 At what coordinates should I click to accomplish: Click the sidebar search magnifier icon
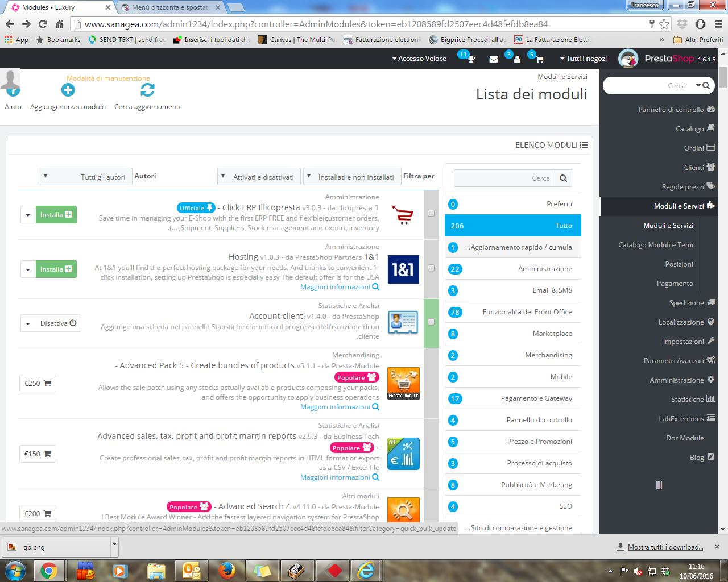(706, 86)
